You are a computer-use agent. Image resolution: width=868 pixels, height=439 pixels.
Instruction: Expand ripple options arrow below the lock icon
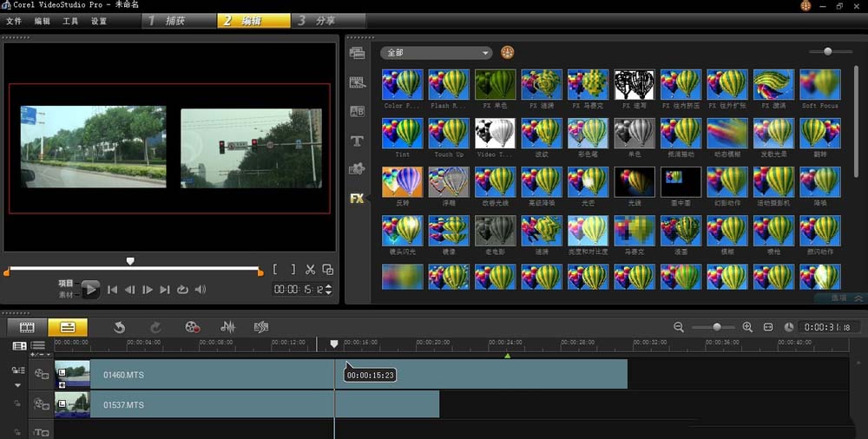click(17, 385)
